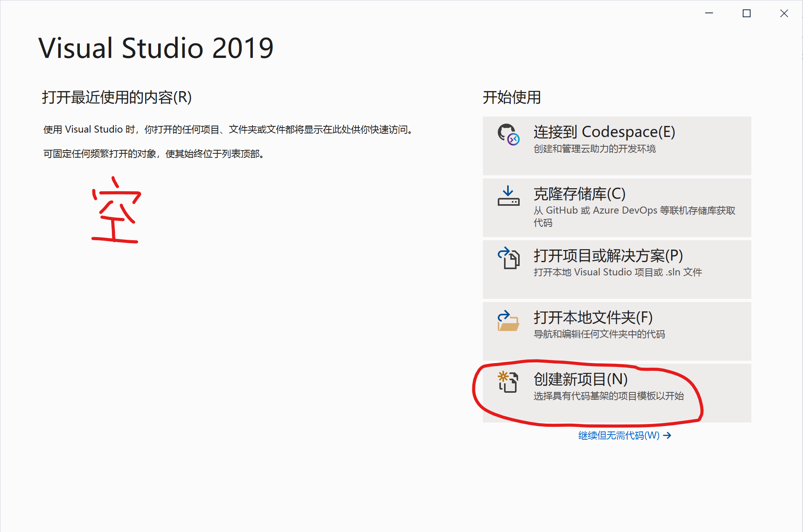Follow the 继续但无需代码(W) link
The width and height of the screenshot is (803, 532).
(619, 435)
